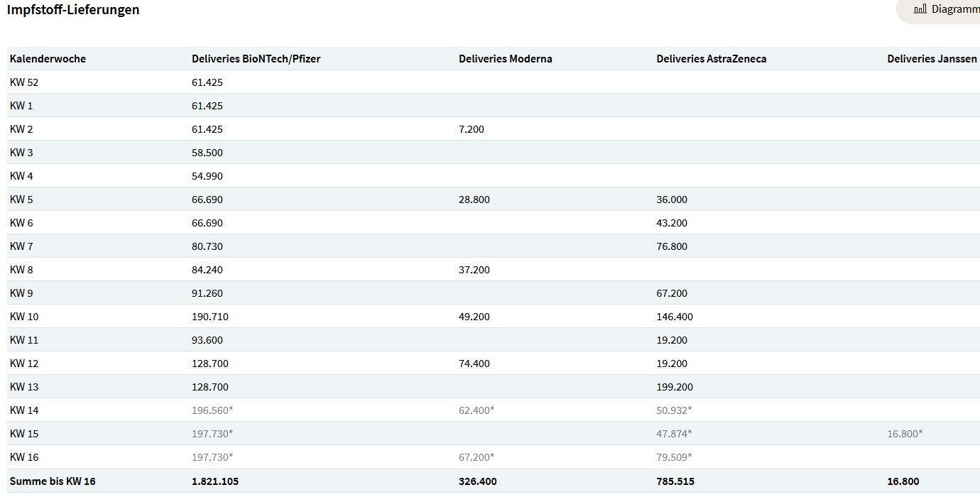Select AstraZeneca value 36.000 in KW 5
Image resolution: width=980 pixels, height=497 pixels.
672,200
